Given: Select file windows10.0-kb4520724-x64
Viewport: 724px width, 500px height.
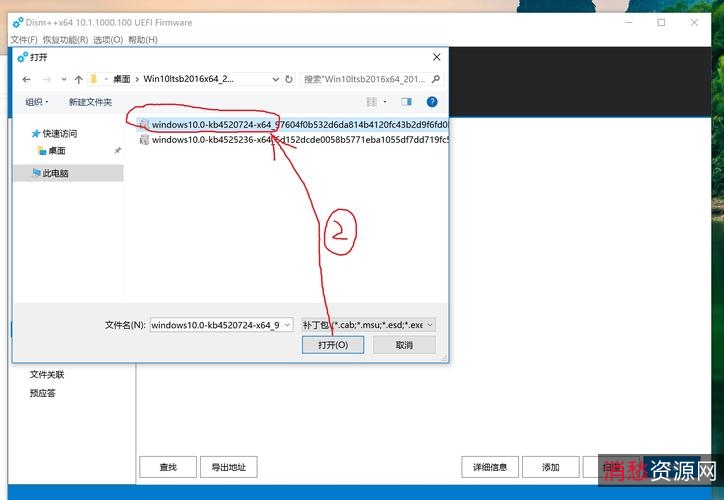Looking at the screenshot, I should click(294, 125).
